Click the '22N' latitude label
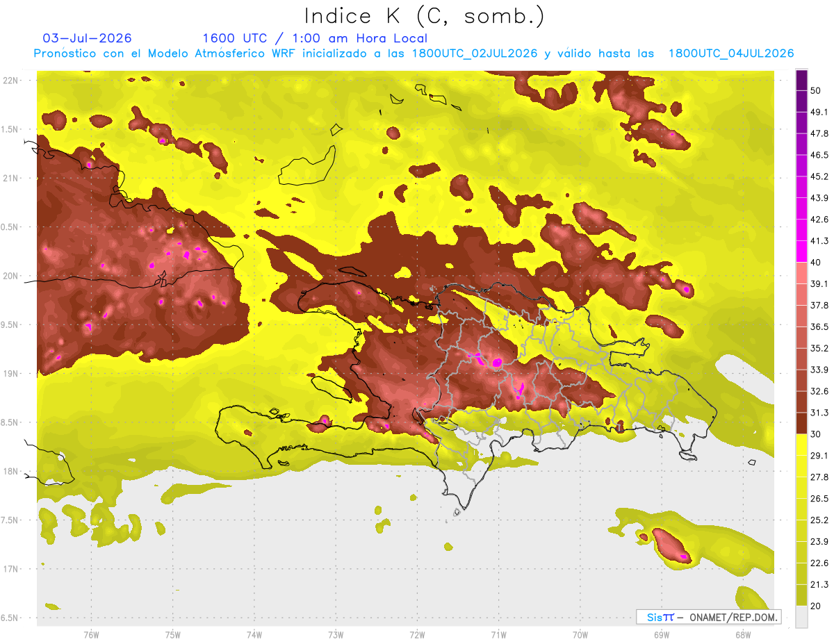This screenshot has width=834, height=644. pyautogui.click(x=11, y=80)
